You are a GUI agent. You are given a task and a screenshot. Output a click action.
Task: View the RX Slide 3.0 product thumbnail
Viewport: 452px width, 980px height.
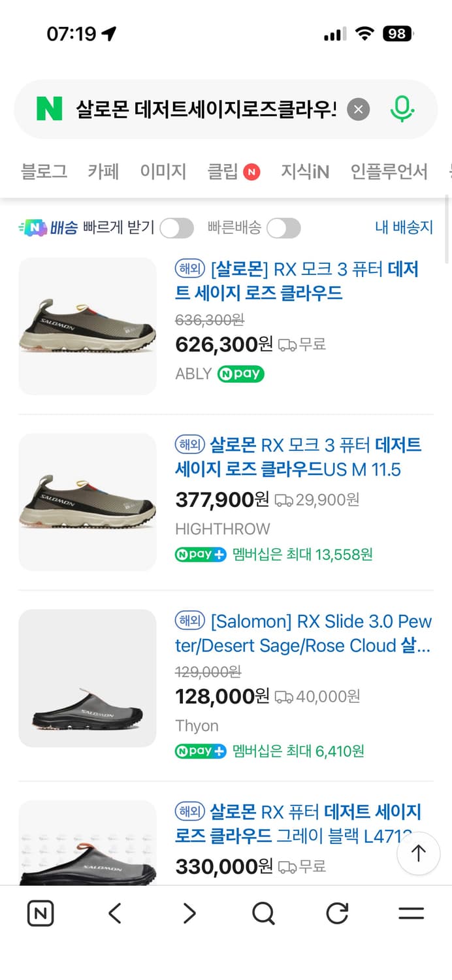87,678
